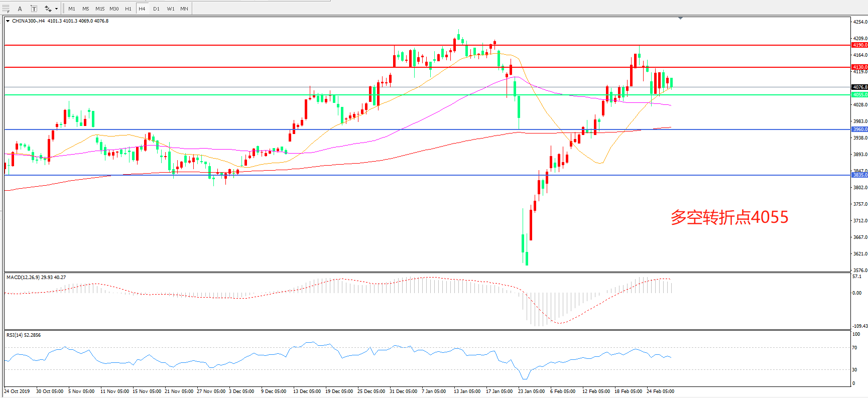Click the chart shift triangle marker
868x398 pixels.
(680, 18)
